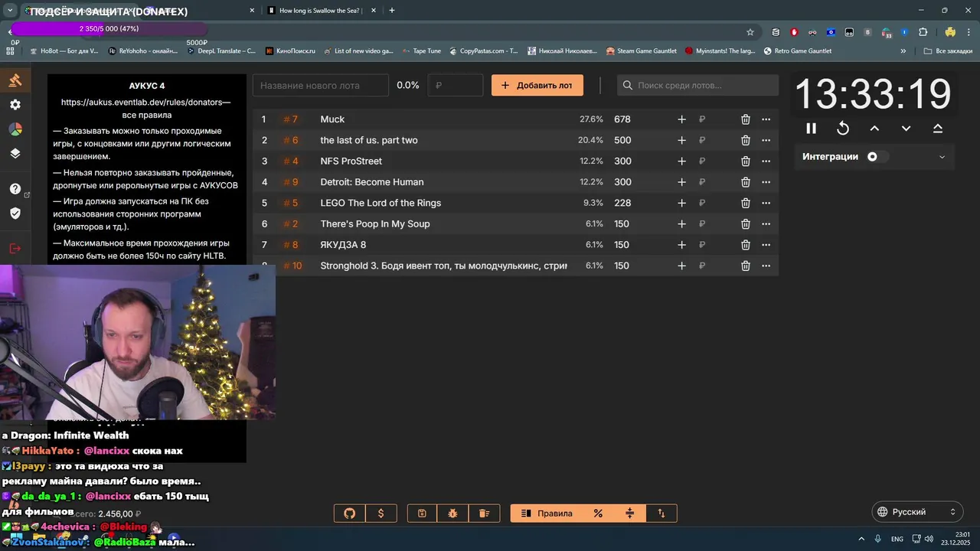This screenshot has height=551, width=980.
Task: Add amount to the last of us lot with plus
Action: (681, 140)
